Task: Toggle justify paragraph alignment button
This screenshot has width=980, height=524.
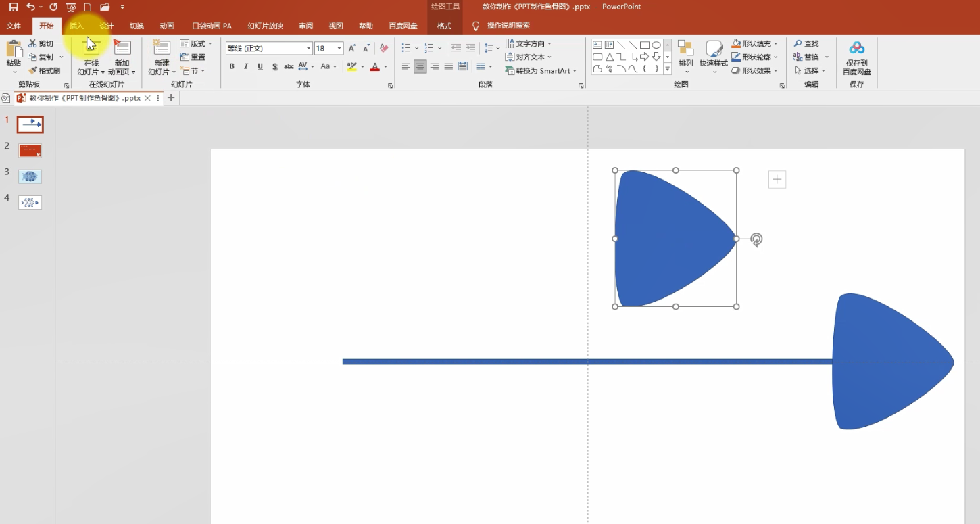Action: coord(449,66)
